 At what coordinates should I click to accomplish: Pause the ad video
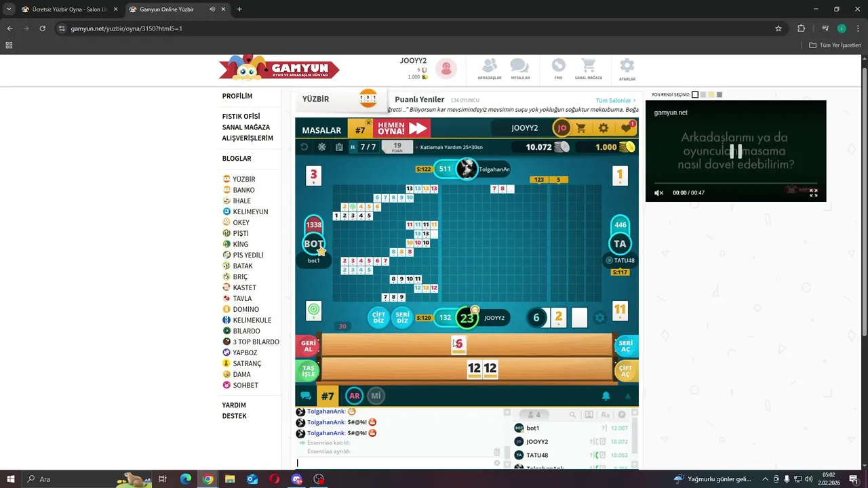pos(736,151)
